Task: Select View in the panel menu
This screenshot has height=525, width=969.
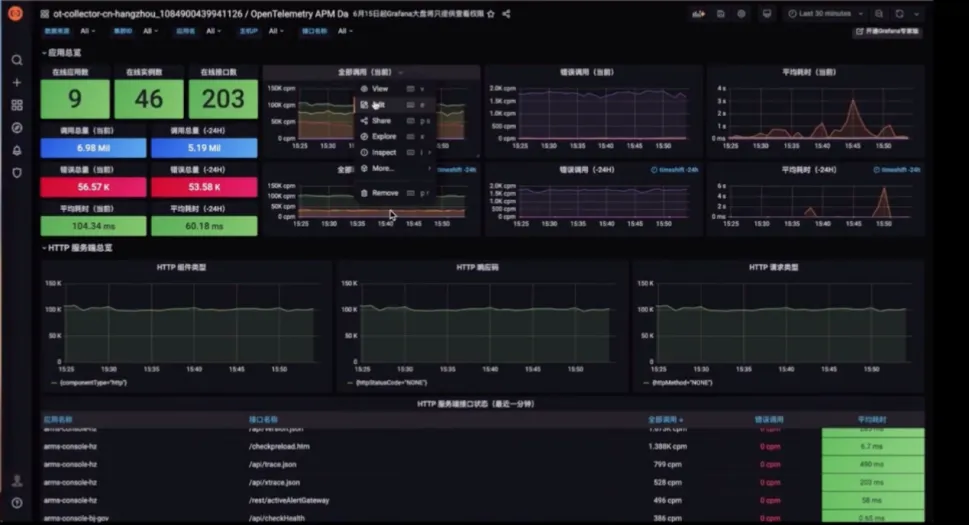Action: point(395,89)
